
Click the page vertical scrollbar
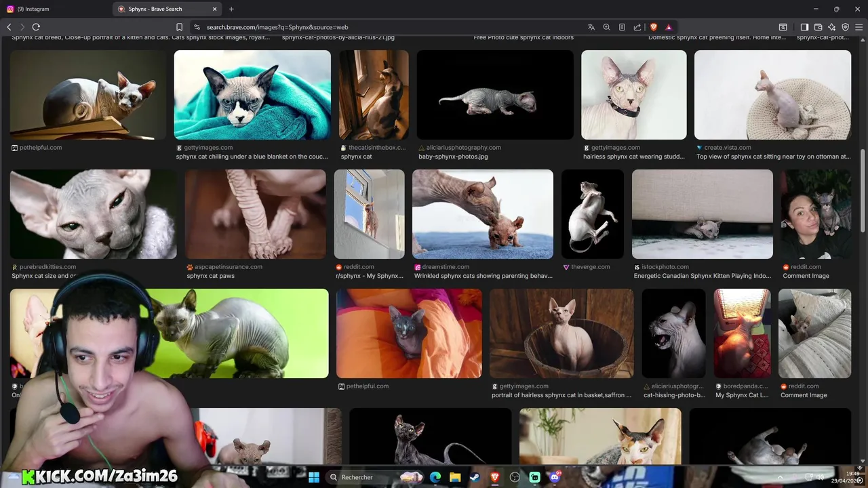pos(863,190)
